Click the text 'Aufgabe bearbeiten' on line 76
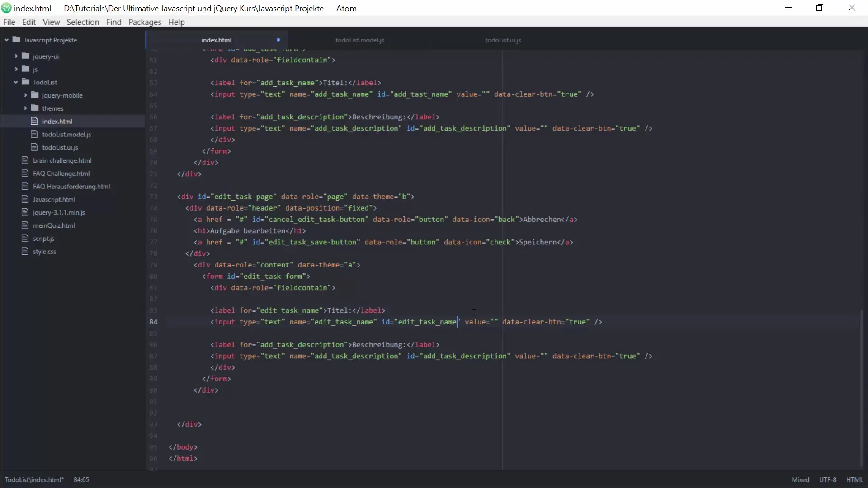This screenshot has height=488, width=868. pyautogui.click(x=248, y=231)
